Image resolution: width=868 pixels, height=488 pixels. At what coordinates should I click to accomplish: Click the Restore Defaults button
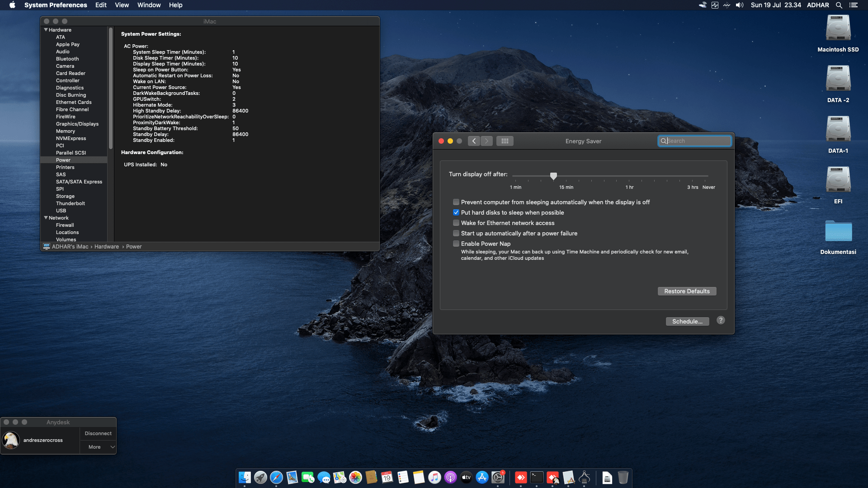coord(687,291)
